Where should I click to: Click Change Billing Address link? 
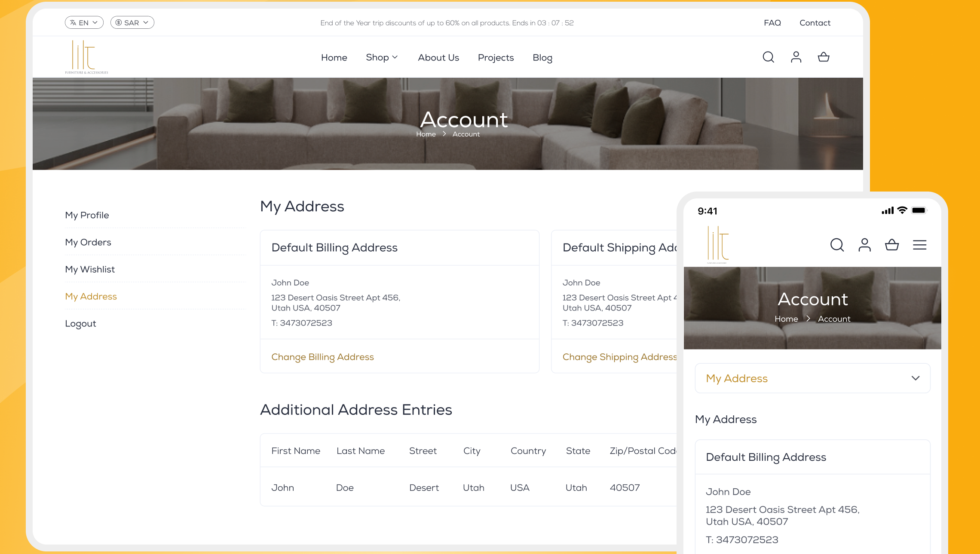(322, 357)
